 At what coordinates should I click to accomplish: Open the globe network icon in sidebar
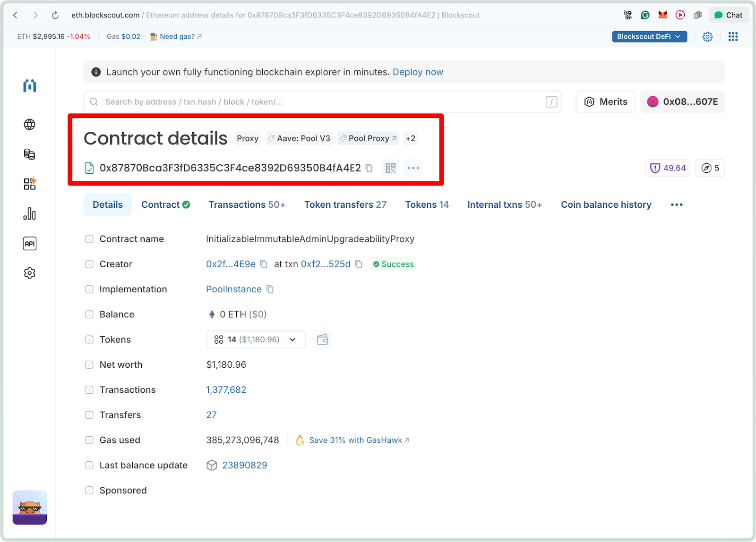(x=29, y=124)
